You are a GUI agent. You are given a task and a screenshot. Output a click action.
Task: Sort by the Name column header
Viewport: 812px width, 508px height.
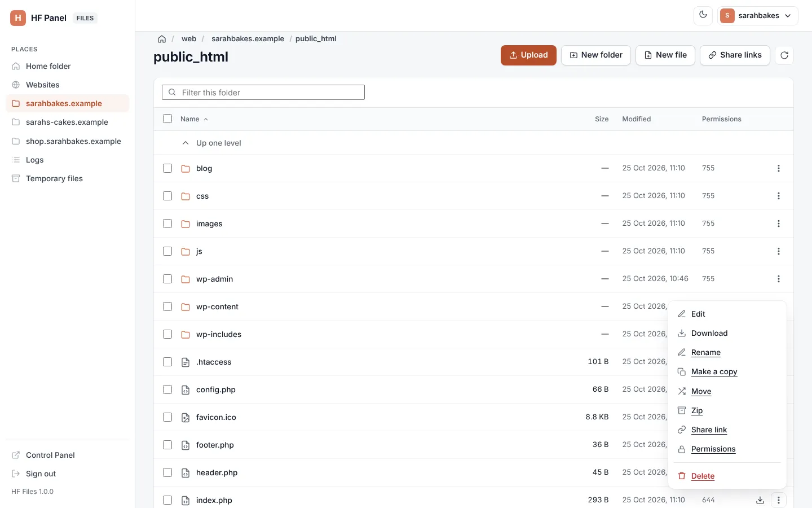point(194,119)
